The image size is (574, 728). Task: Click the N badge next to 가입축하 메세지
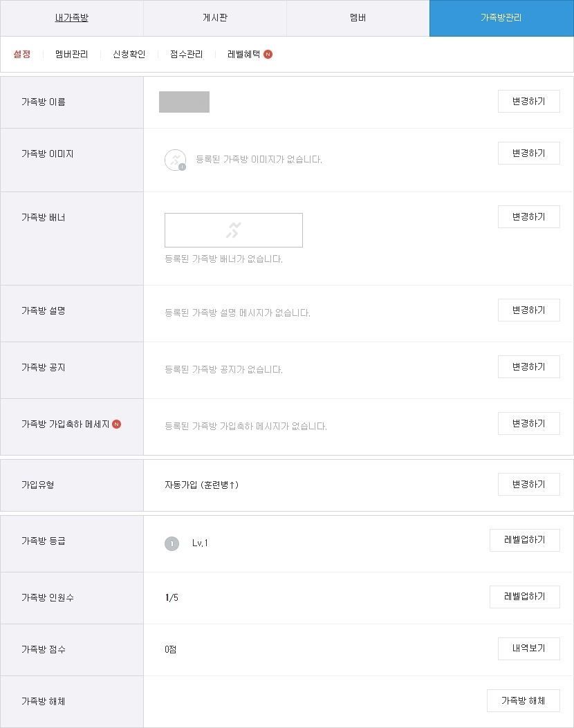coord(117,424)
